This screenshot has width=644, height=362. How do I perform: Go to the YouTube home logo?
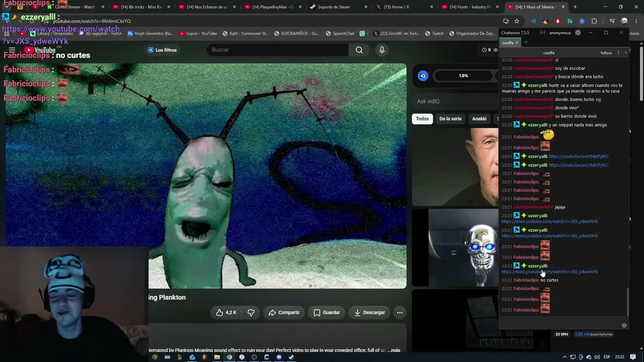(40, 50)
